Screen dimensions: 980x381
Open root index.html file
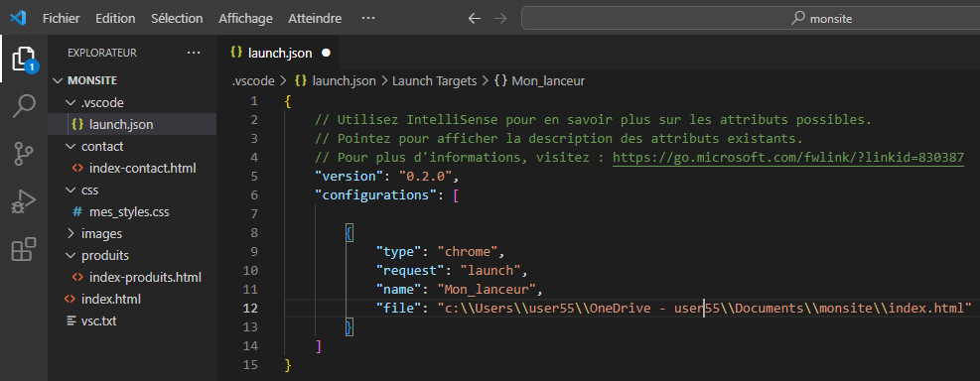coord(132,300)
